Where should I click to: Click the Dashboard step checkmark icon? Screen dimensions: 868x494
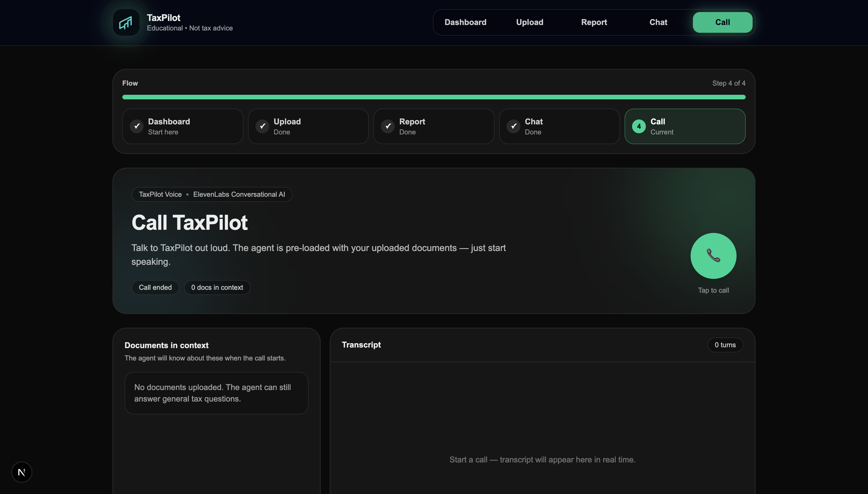[137, 126]
